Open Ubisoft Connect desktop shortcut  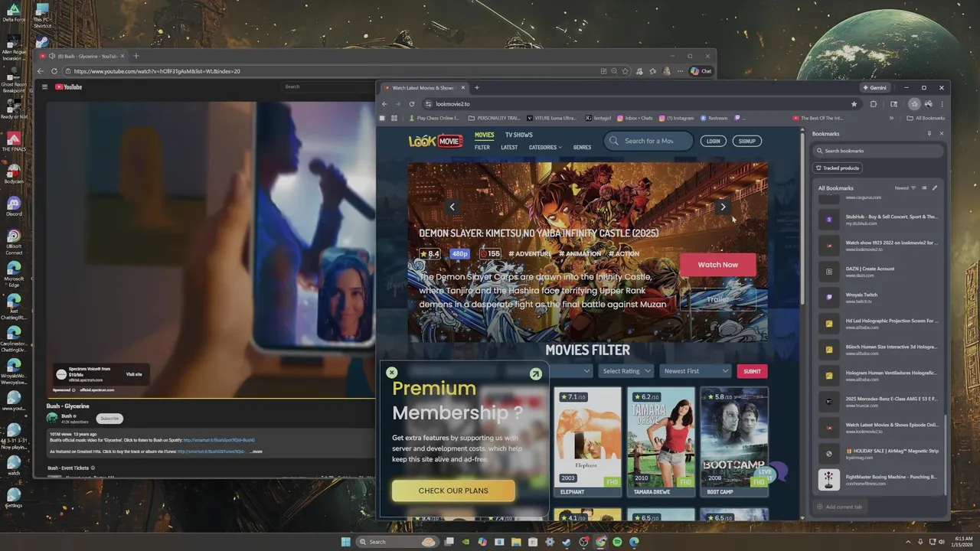coord(13,243)
